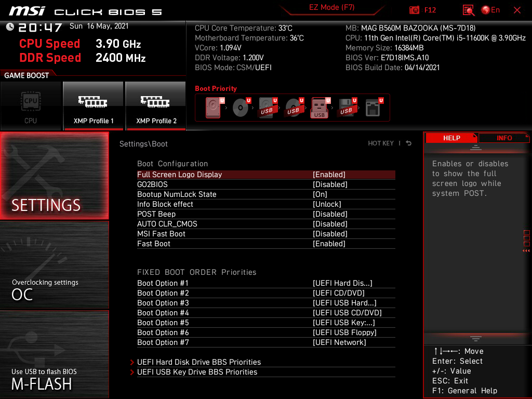Select the hard disk boot priority icon
Image resolution: width=532 pixels, height=399 pixels.
pos(214,108)
